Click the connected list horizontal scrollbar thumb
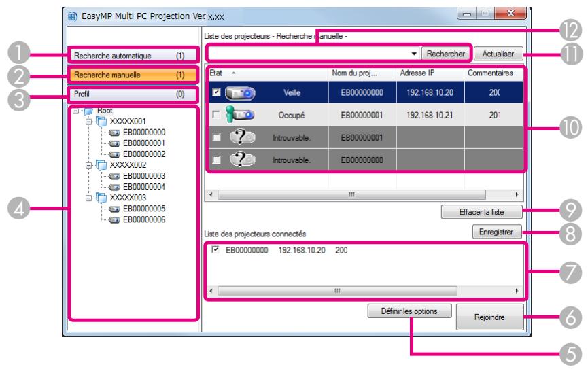Viewport: 588px width, 369px height. coord(337,291)
